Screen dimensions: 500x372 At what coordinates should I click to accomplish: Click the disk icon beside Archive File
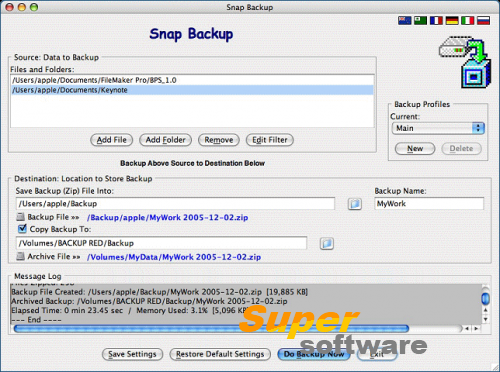[20, 256]
